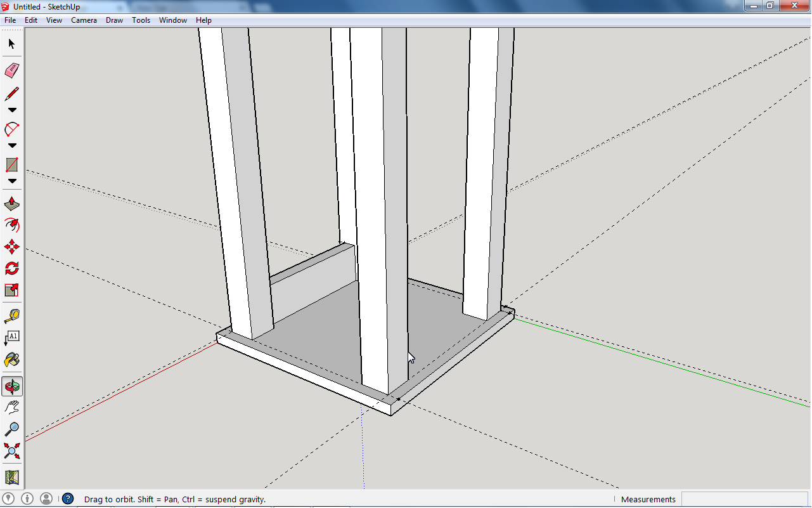The image size is (812, 508).
Task: Select the Move tool
Action: tap(11, 247)
